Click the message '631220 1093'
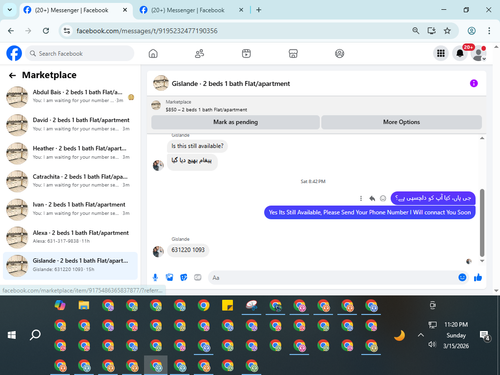The image size is (500, 375). click(x=188, y=250)
